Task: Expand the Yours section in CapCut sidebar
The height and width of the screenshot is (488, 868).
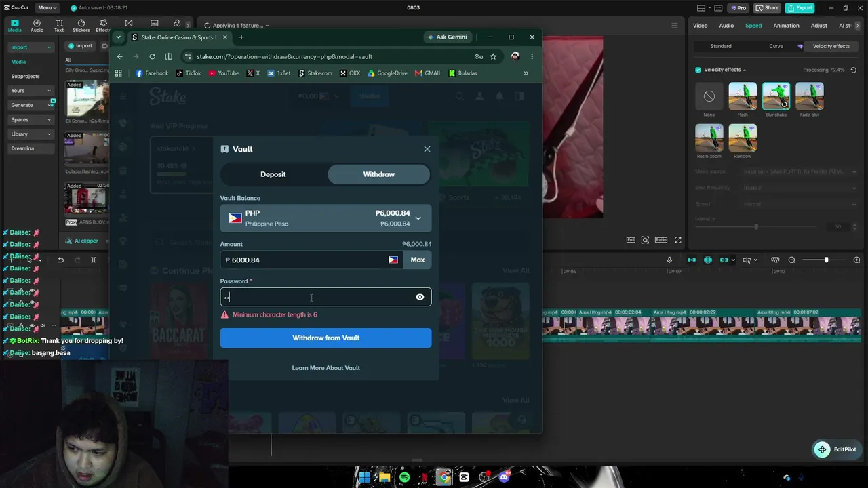Action: tap(31, 91)
